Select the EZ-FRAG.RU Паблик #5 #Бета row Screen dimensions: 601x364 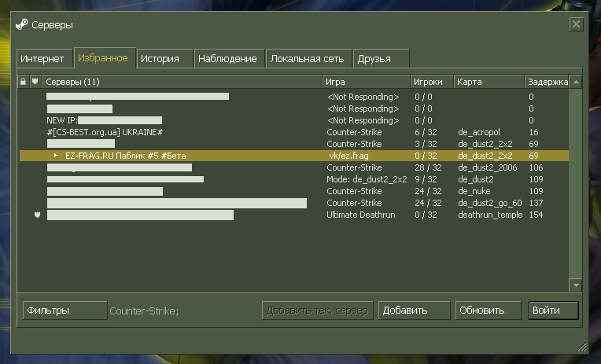point(294,156)
